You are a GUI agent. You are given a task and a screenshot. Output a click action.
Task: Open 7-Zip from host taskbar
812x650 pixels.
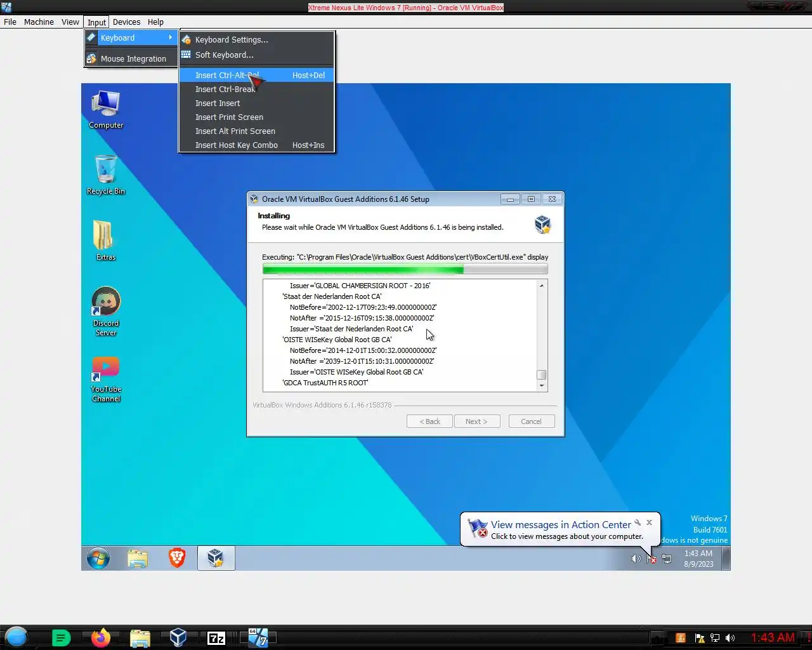pyautogui.click(x=217, y=638)
